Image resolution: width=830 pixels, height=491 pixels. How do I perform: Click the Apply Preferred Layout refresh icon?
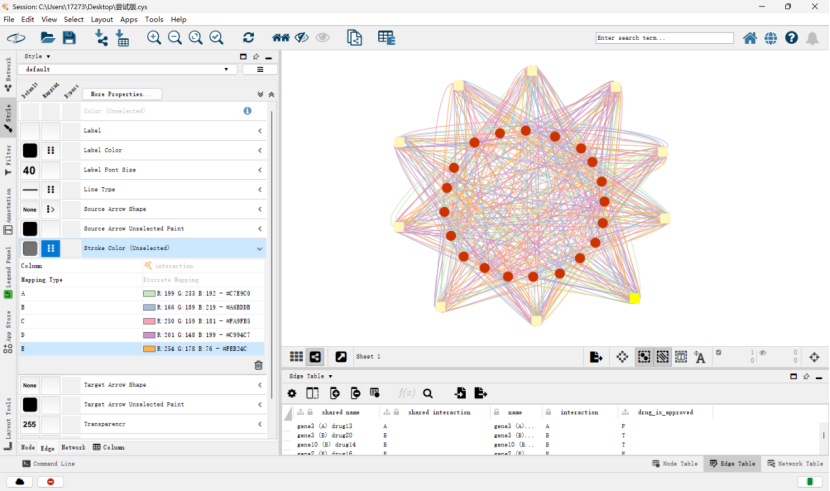tap(248, 38)
